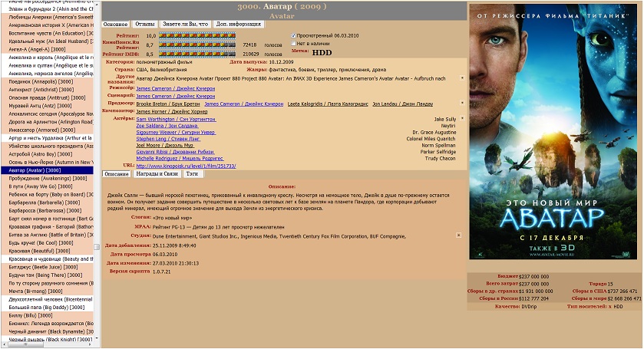Viewport: 644px width, 349px height.
Task: Open the Тэги tab
Action: 192,174
